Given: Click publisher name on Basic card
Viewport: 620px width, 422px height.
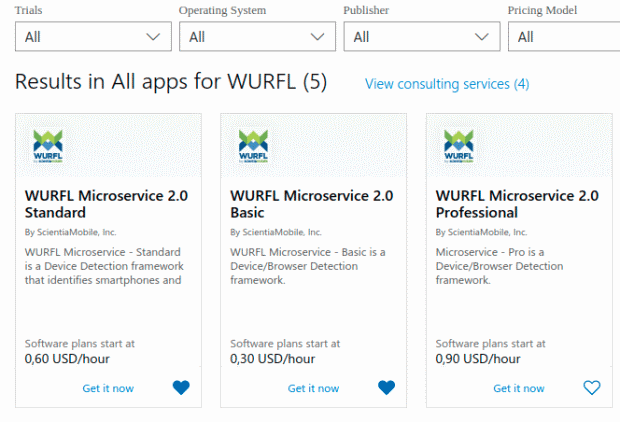Looking at the screenshot, I should tap(276, 232).
